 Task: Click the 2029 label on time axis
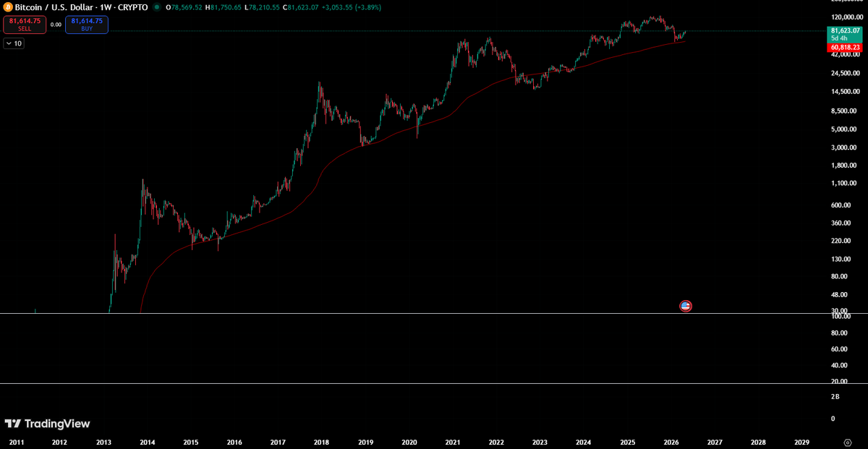click(x=801, y=441)
